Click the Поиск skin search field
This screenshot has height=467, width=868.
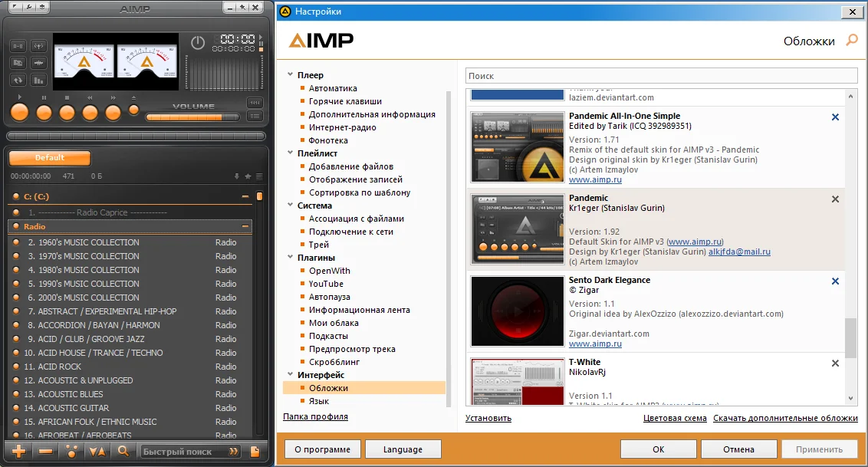point(661,76)
